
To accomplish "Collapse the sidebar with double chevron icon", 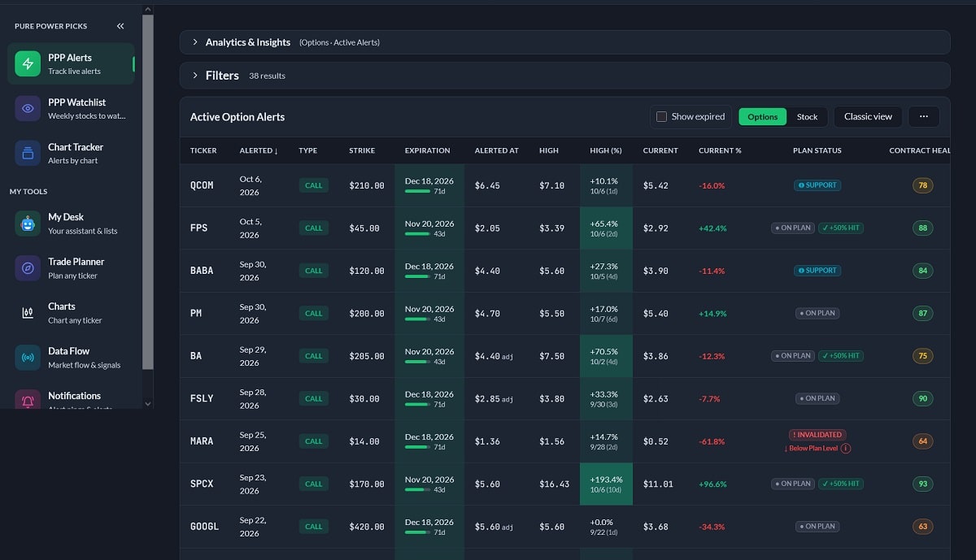I will tap(120, 26).
